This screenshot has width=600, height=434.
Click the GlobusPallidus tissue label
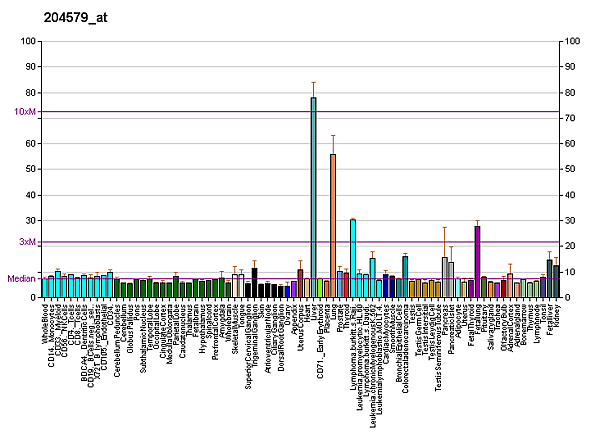pyautogui.click(x=130, y=324)
